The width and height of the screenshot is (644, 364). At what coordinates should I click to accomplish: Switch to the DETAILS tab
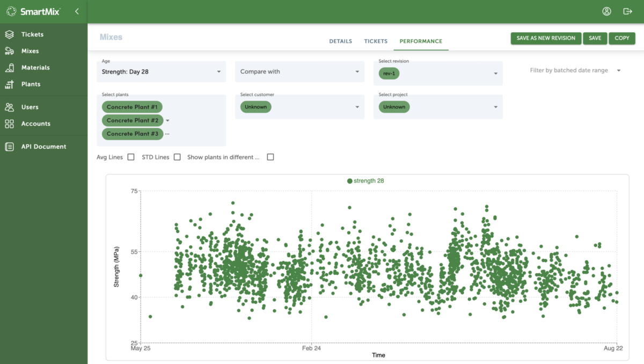(340, 41)
